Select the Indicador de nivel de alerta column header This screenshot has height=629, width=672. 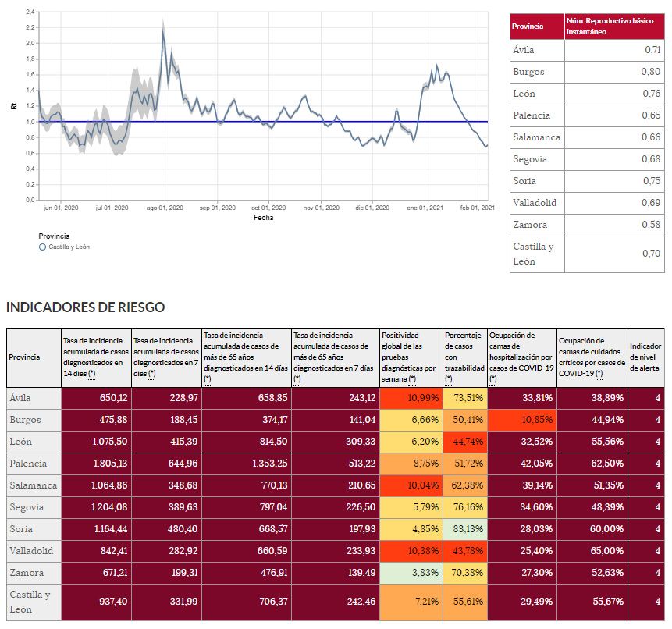tap(646, 357)
